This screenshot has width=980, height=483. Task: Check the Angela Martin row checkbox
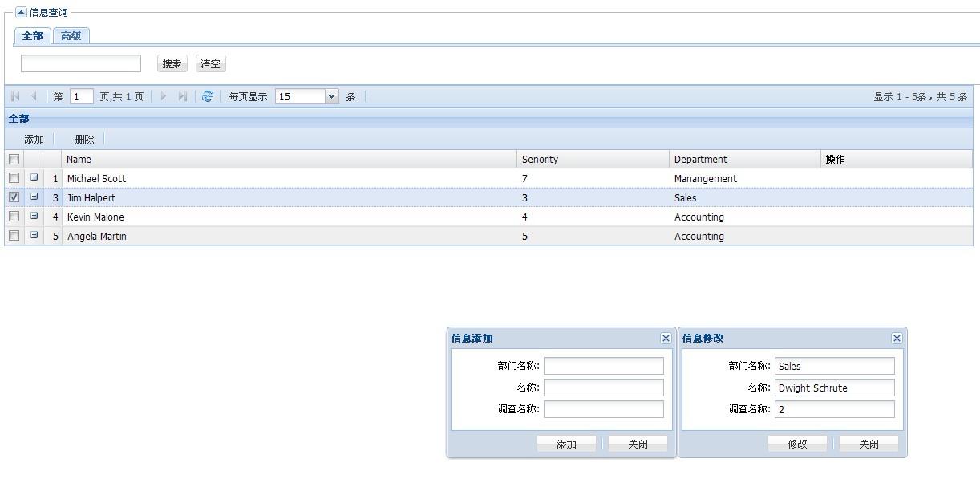(x=14, y=236)
